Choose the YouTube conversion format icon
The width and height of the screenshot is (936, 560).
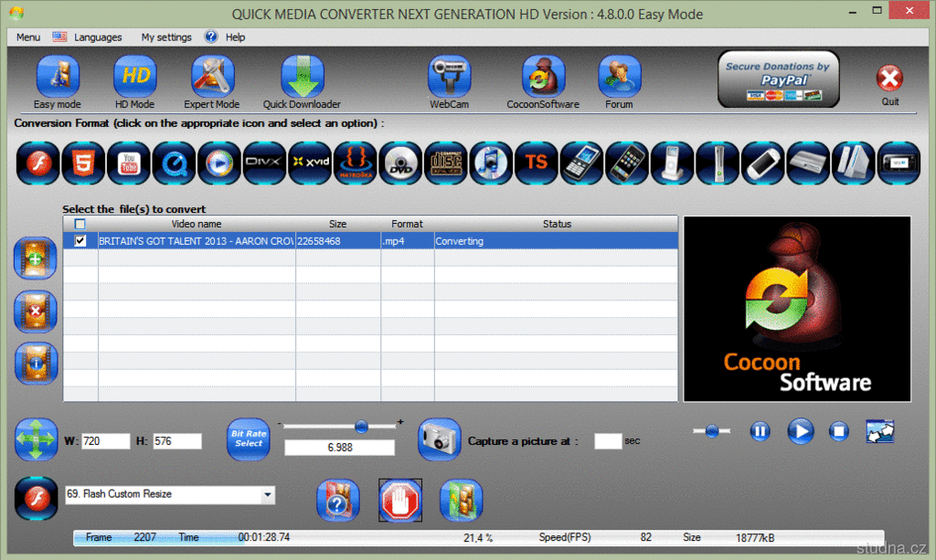tap(129, 164)
